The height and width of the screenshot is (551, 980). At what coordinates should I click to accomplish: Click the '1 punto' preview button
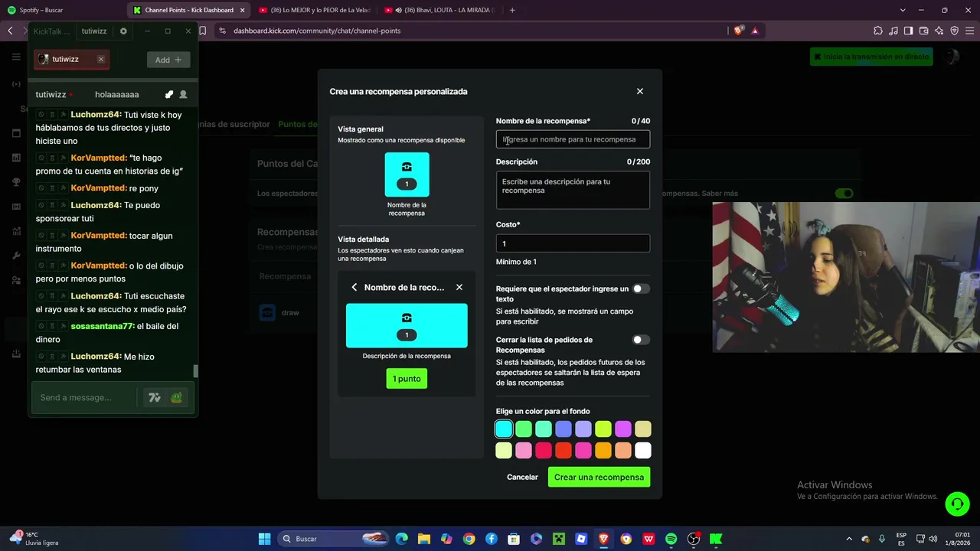click(x=407, y=379)
